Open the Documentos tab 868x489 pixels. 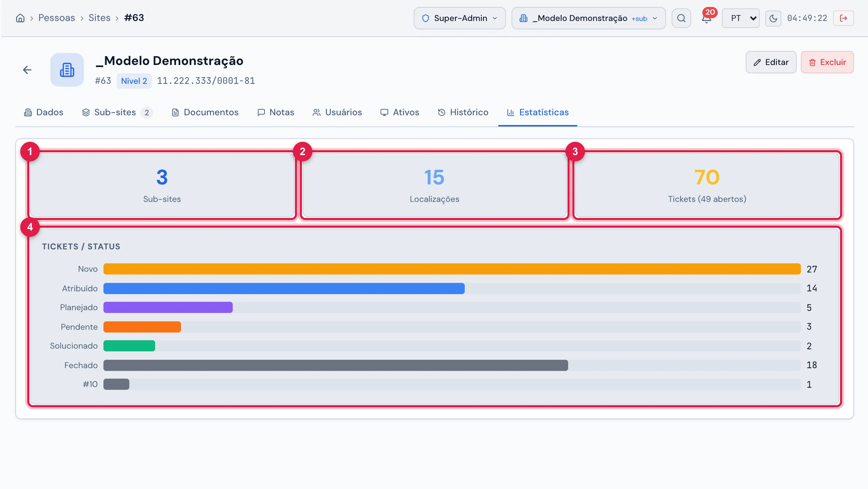point(205,112)
